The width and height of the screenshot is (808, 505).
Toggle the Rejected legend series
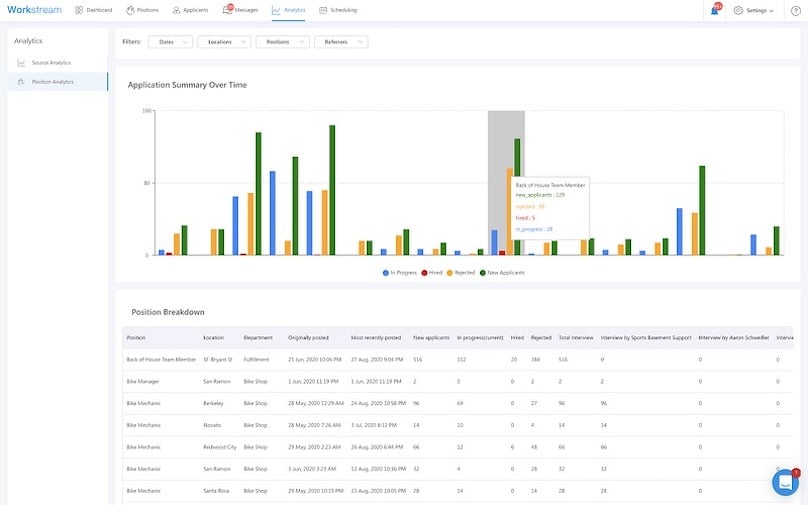pos(461,272)
